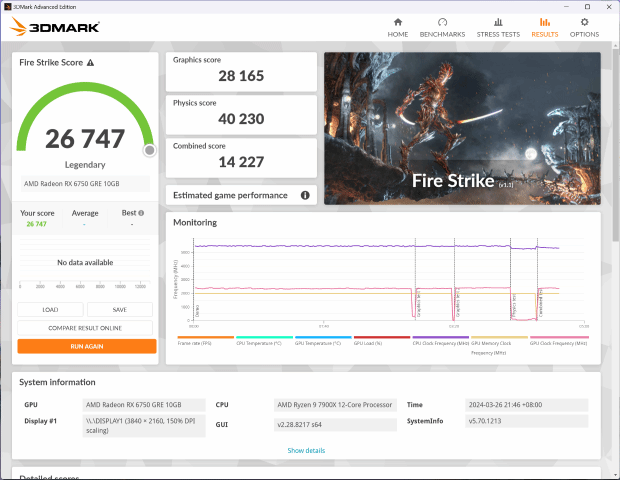Click the overall score 26 747
620x480 pixels.
pyautogui.click(x=85, y=139)
